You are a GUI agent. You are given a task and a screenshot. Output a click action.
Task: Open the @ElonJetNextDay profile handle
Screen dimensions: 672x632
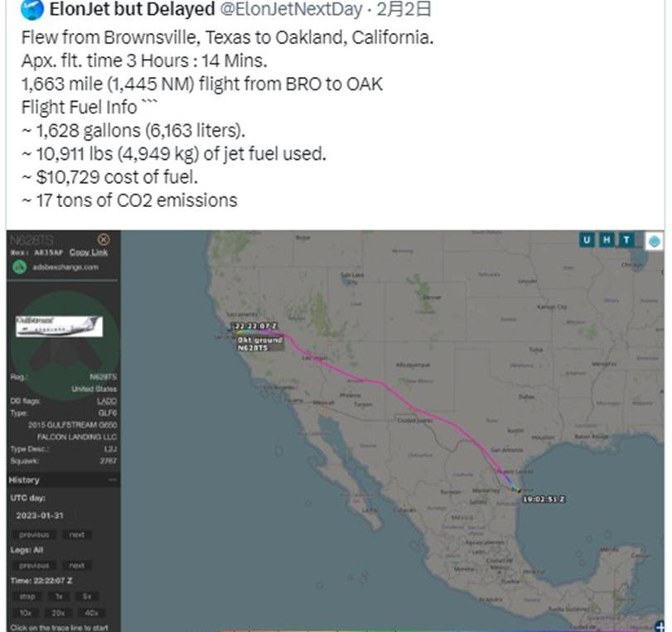(x=291, y=9)
